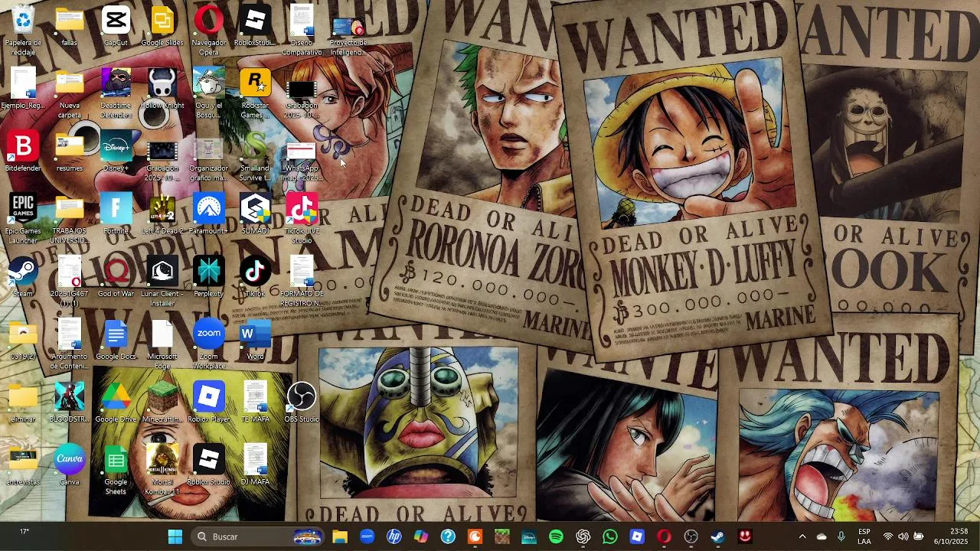Open the Papelera de reciclaje icon
Image resolution: width=980 pixels, height=551 pixels.
[x=23, y=29]
